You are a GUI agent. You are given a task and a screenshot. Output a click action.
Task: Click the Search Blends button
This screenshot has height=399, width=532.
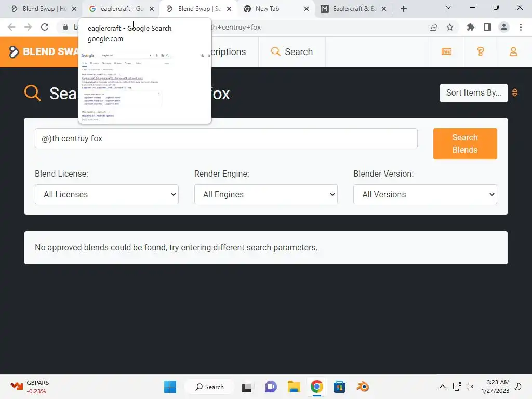465,144
